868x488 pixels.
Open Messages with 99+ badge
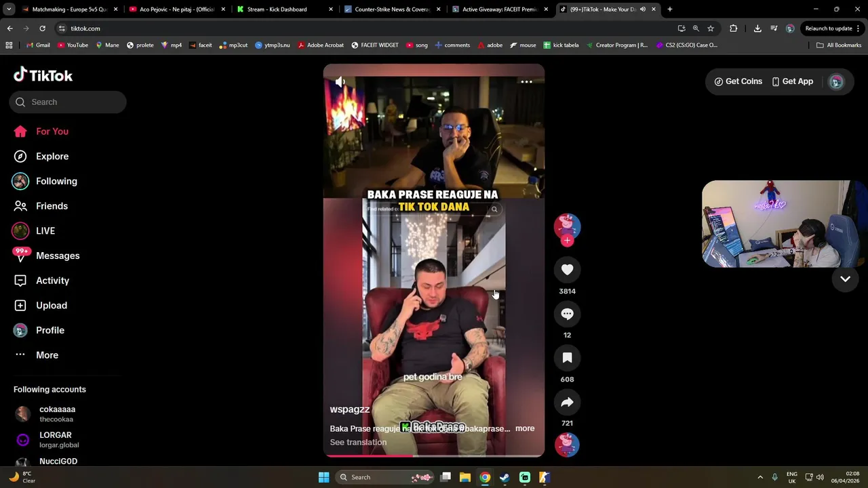point(46,256)
